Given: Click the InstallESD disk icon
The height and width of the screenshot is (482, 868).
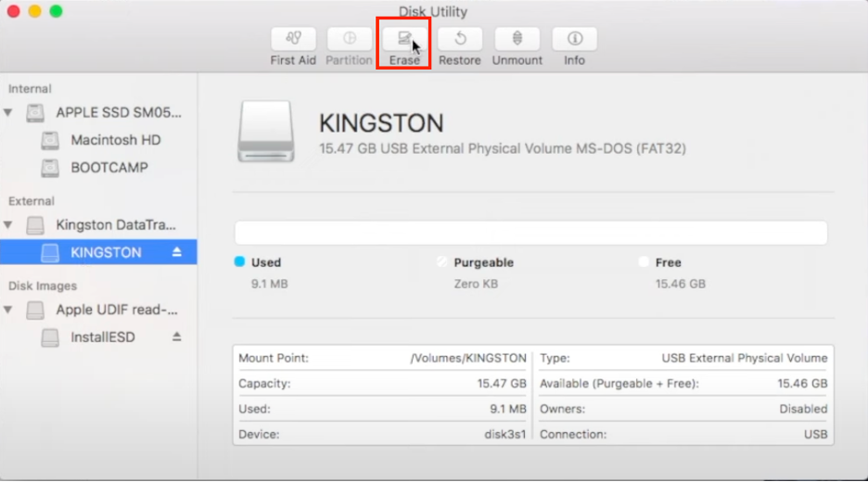Looking at the screenshot, I should pos(50,337).
